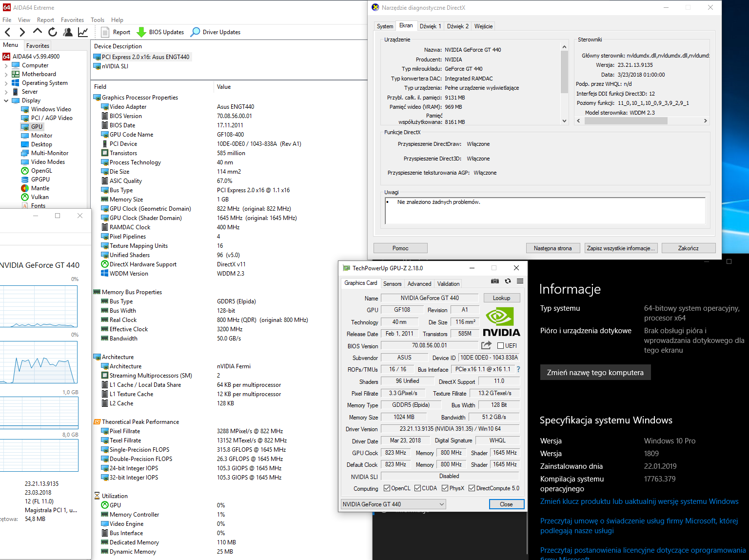The width and height of the screenshot is (749, 560).
Task: Open the Tools menu in AIDA64
Action: tap(98, 20)
